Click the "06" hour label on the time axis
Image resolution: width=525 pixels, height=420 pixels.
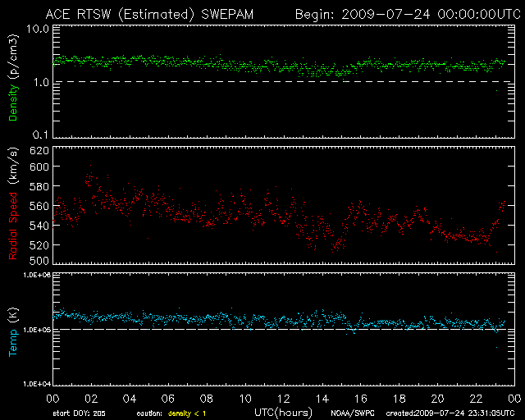click(x=168, y=399)
